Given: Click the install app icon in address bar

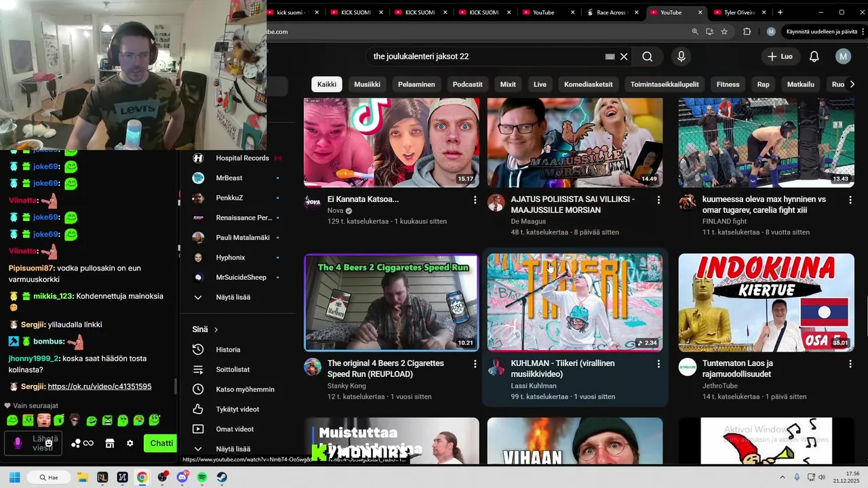Looking at the screenshot, I should 709,32.
